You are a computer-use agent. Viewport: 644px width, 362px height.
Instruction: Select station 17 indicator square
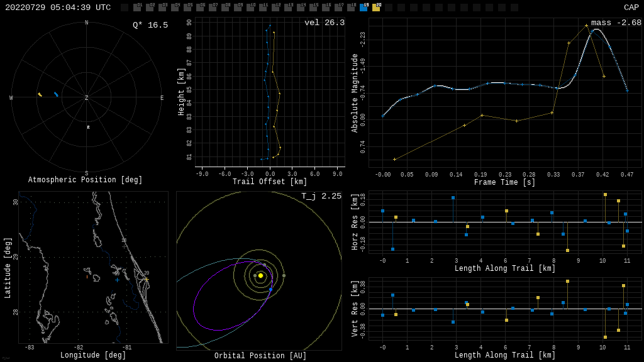(x=338, y=8)
